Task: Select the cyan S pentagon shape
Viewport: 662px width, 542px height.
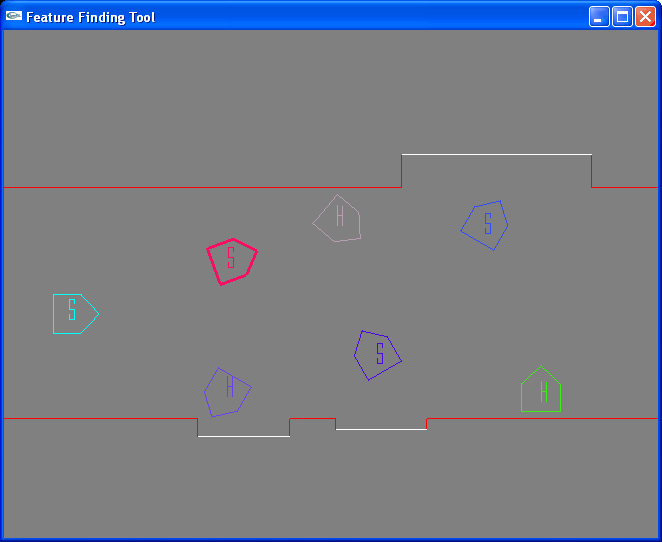Action: (76, 314)
